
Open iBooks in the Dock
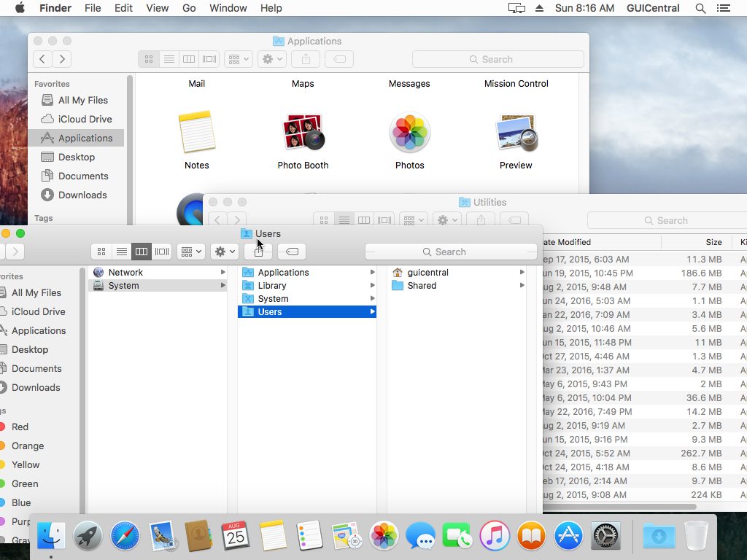pos(531,536)
